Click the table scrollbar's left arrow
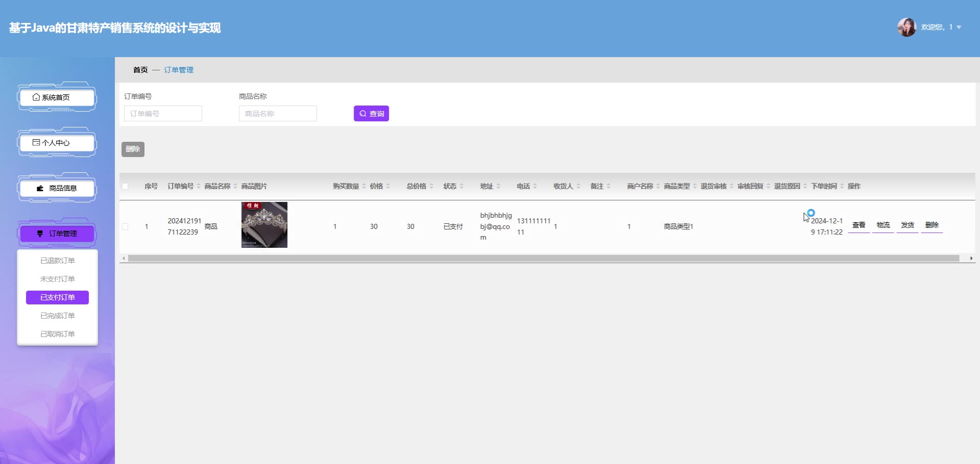Screen dimensions: 980x464 (x=124, y=259)
